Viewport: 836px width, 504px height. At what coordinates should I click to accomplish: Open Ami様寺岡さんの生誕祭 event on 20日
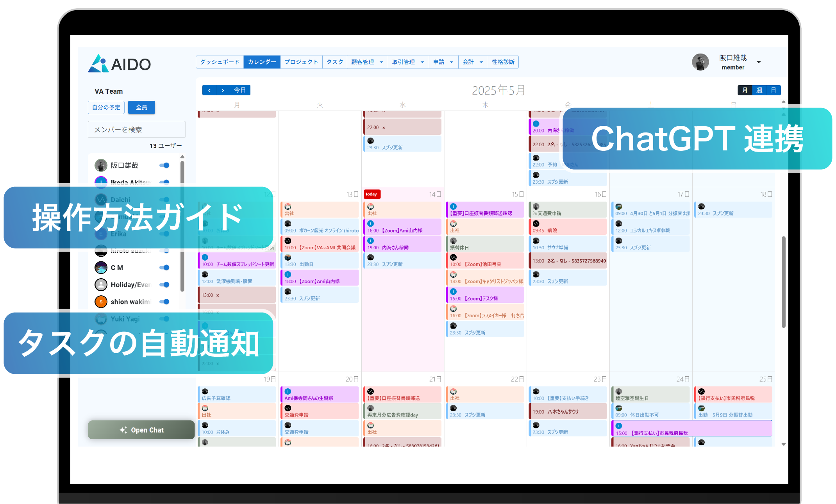[320, 395]
